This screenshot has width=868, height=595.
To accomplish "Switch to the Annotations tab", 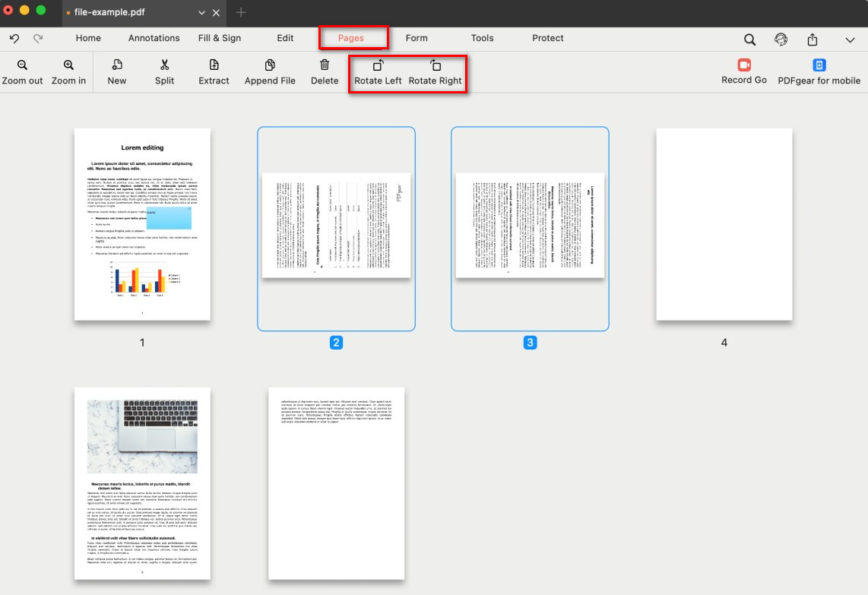I will click(154, 38).
